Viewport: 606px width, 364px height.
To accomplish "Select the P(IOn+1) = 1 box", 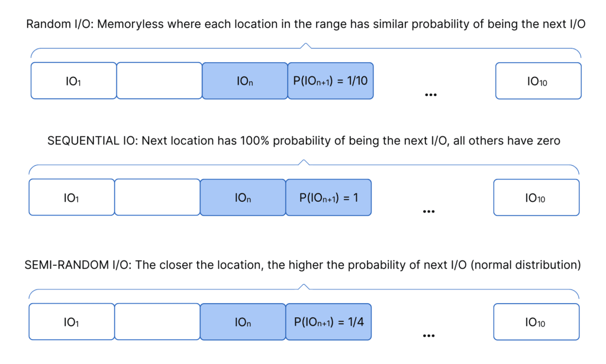I will (328, 197).
